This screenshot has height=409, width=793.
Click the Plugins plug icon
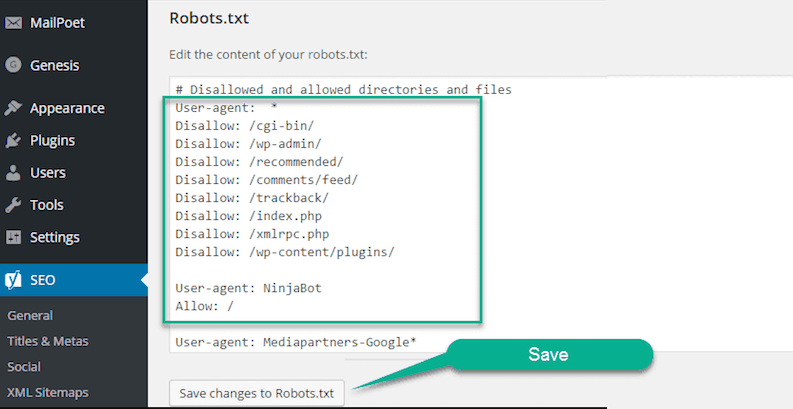click(x=13, y=141)
